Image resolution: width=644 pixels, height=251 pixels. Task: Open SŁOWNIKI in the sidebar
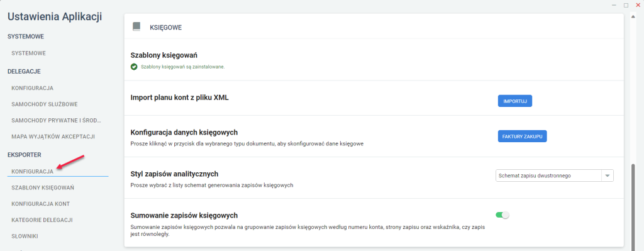coord(25,236)
